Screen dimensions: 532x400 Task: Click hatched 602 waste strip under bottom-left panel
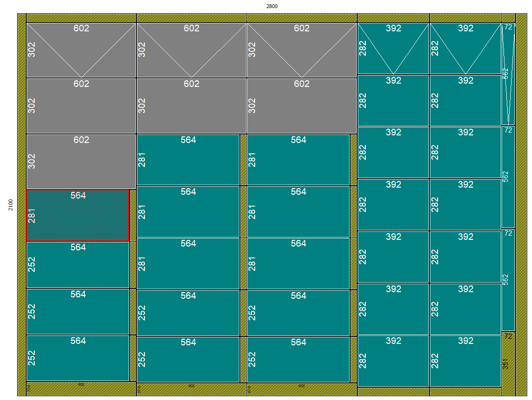point(81,389)
